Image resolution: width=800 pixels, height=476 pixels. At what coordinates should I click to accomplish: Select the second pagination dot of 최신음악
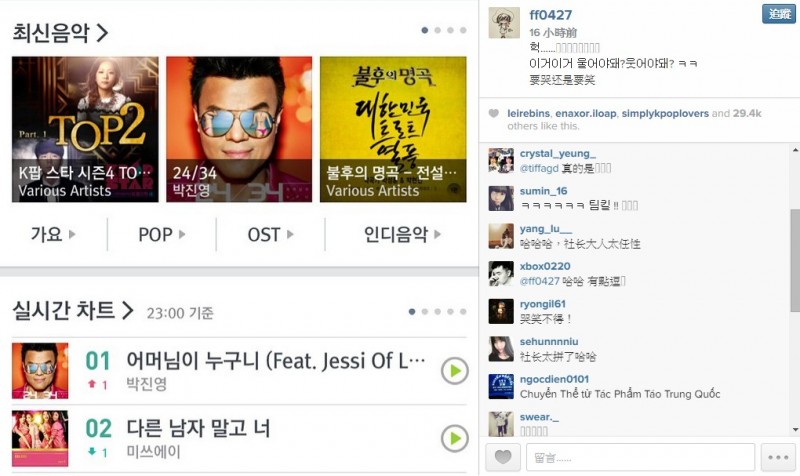click(437, 30)
